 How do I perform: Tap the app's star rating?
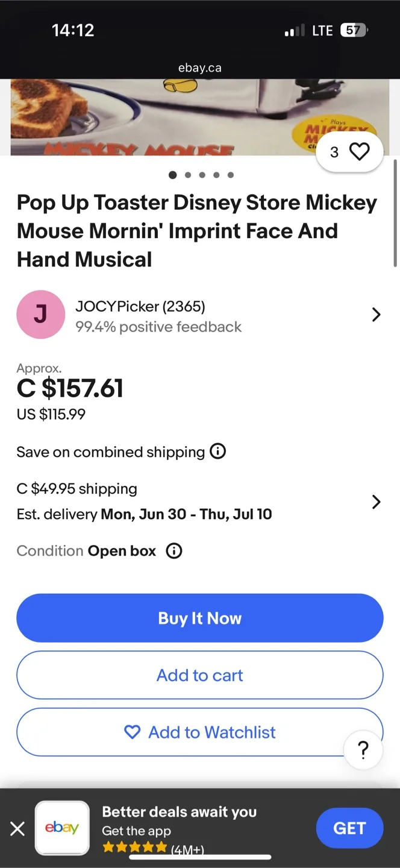point(135,848)
